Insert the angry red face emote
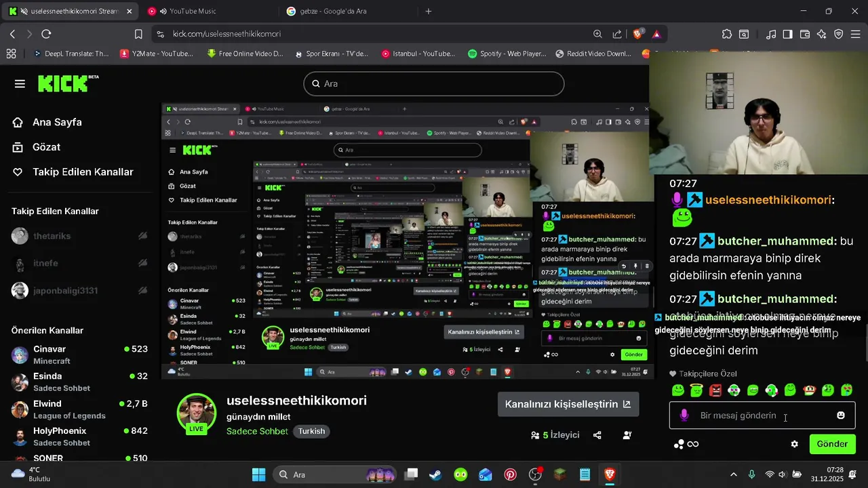This screenshot has height=488, width=868. pyautogui.click(x=715, y=390)
